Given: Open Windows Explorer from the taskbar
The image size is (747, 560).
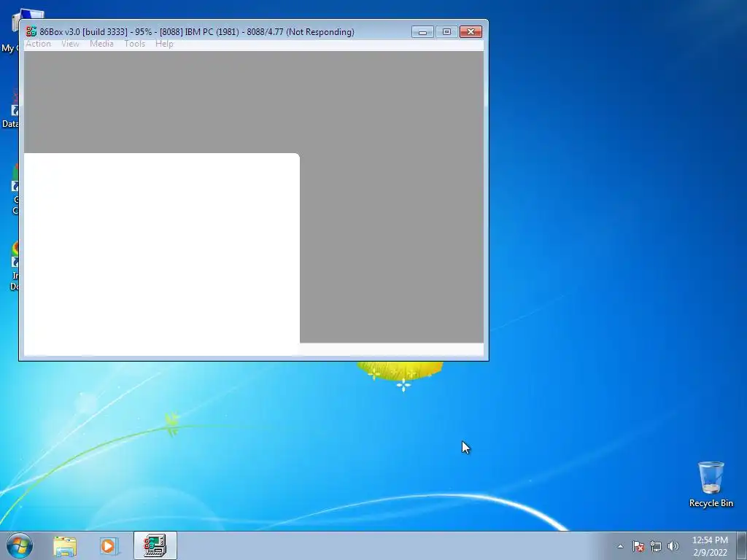Looking at the screenshot, I should pos(65,546).
